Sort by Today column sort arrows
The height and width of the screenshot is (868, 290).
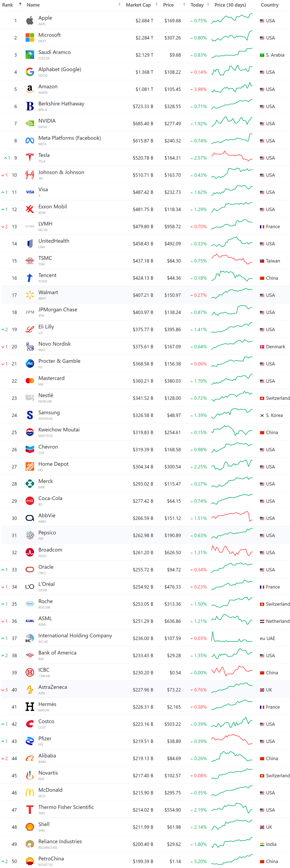[208, 5]
